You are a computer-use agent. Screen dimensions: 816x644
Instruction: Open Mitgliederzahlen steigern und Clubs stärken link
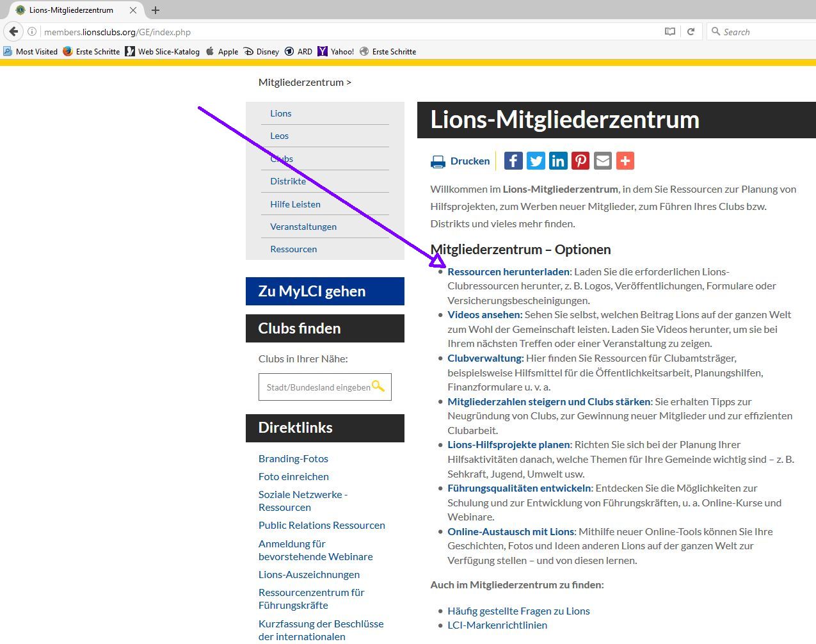point(549,401)
